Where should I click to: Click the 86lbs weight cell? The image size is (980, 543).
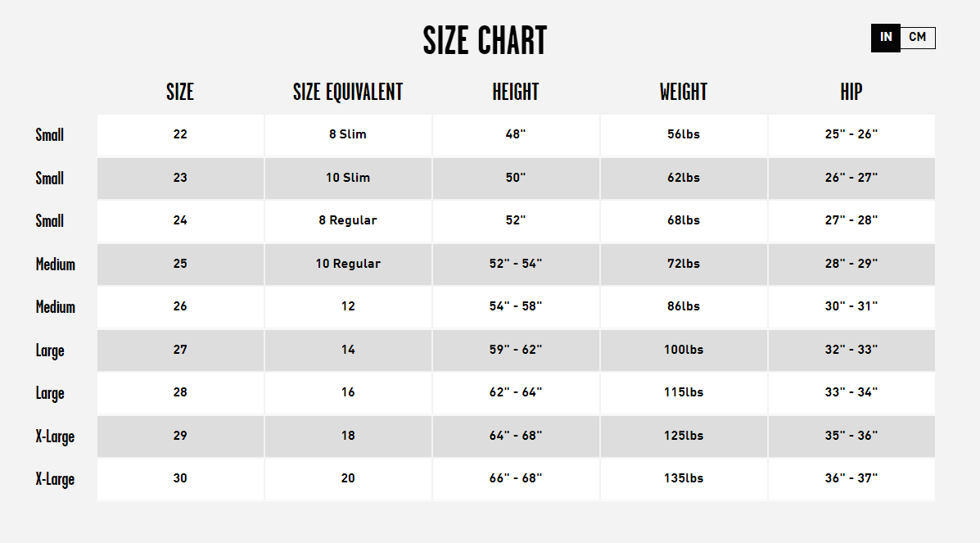click(684, 306)
